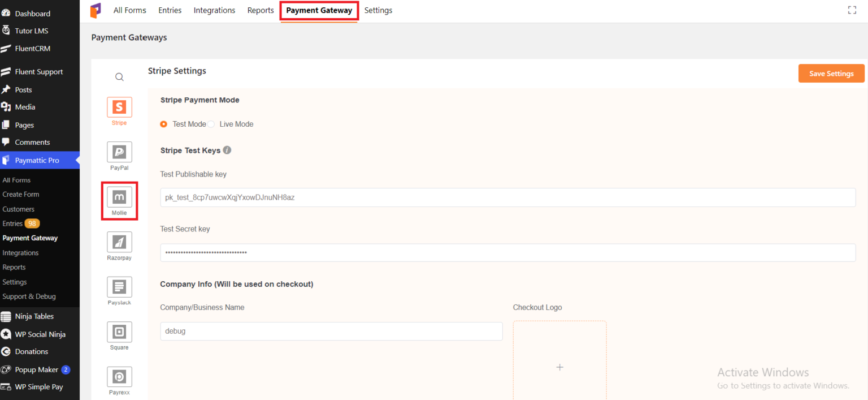868x400 pixels.
Task: Open the gateway search icon
Action: coord(119,76)
